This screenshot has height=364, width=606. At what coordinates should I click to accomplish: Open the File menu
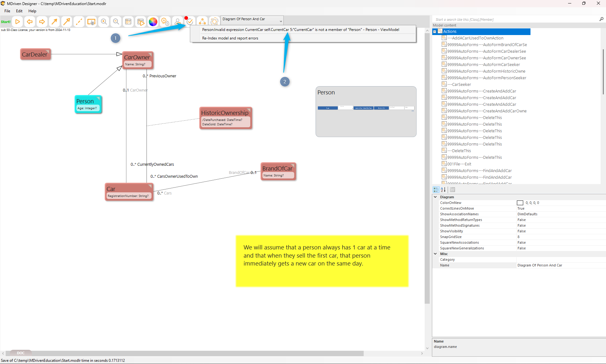pos(7,11)
